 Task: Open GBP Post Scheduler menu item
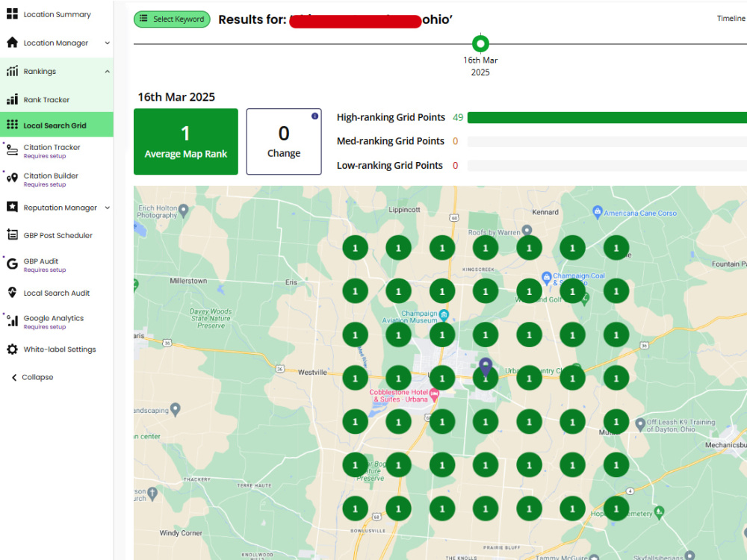click(x=57, y=235)
